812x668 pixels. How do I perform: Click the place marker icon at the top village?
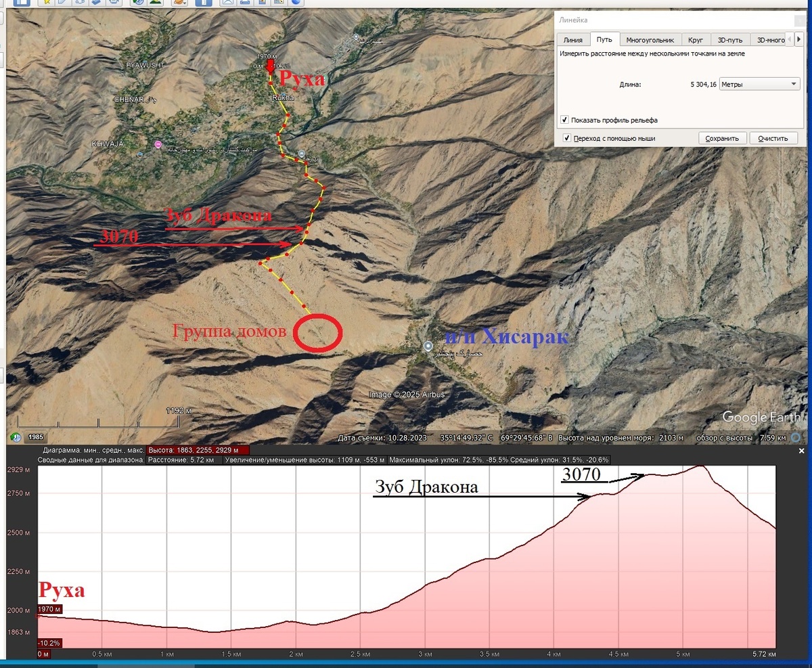(x=357, y=36)
